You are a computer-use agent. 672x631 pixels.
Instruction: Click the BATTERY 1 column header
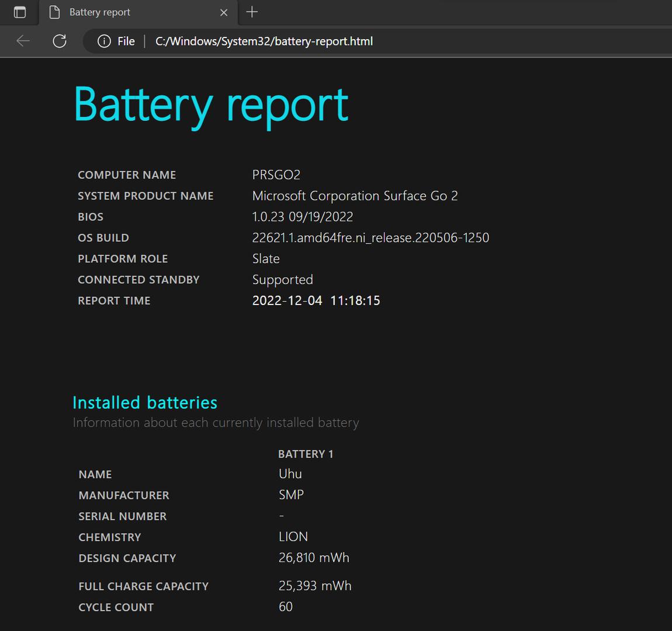coord(306,454)
